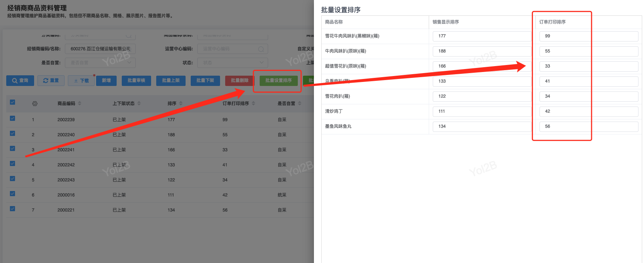Select product name 墨鱼风味鱼丸

[338, 126]
